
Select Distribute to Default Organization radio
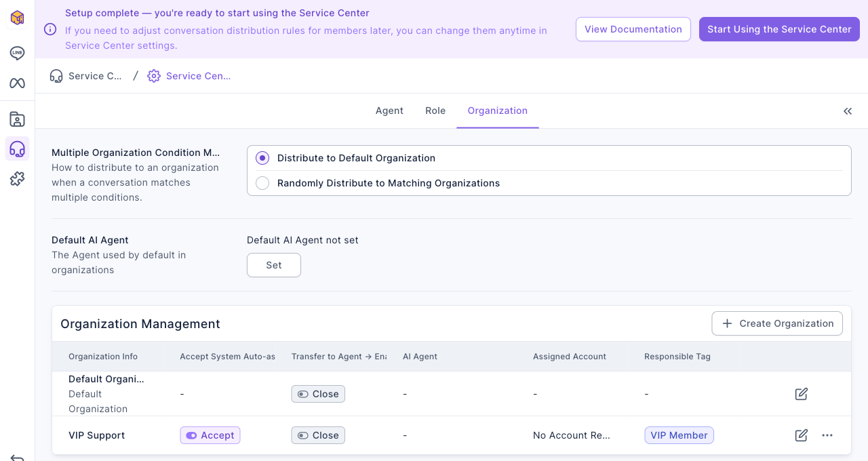tap(262, 158)
